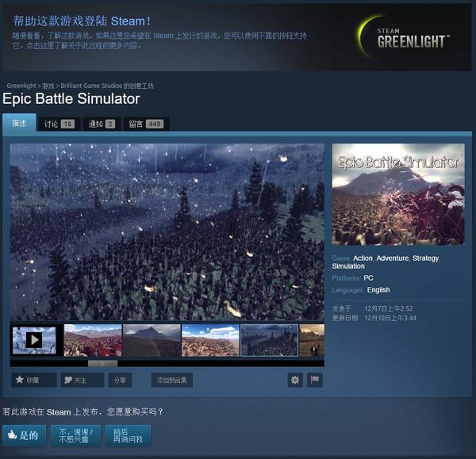The width and height of the screenshot is (476, 459).
Task: Select the Description (描述) tab
Action: click(x=19, y=123)
